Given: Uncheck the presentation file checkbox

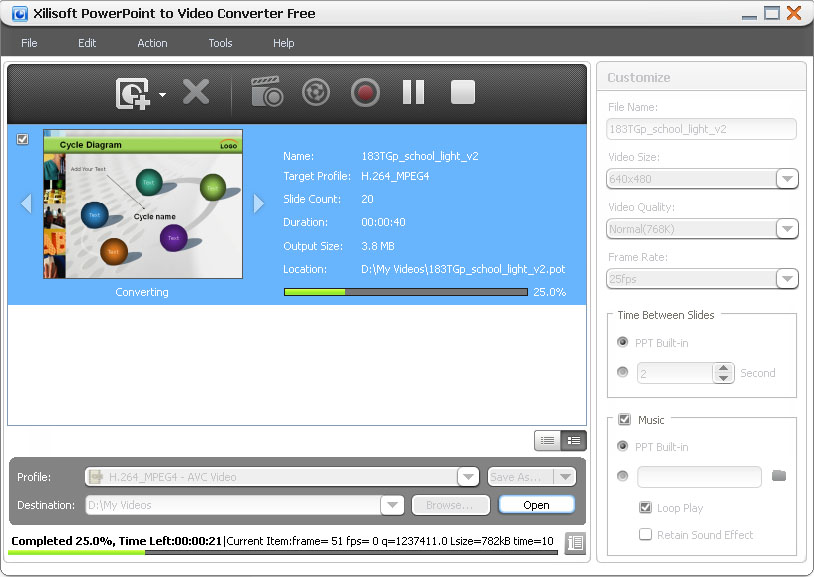Looking at the screenshot, I should click(23, 140).
